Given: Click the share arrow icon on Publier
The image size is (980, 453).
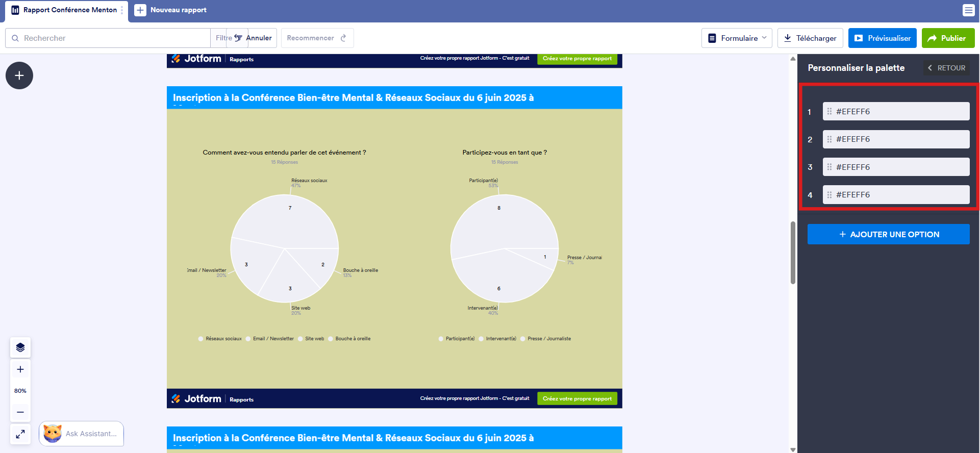Looking at the screenshot, I should click(x=932, y=38).
